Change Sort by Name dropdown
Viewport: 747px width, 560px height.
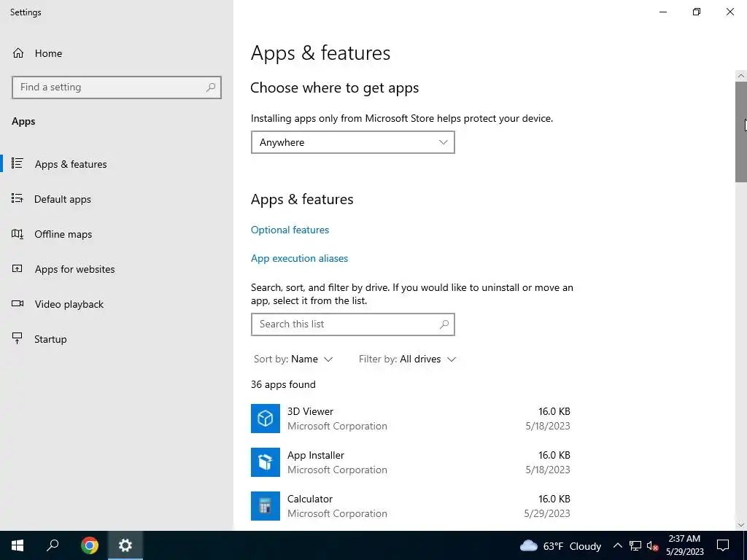pyautogui.click(x=293, y=359)
